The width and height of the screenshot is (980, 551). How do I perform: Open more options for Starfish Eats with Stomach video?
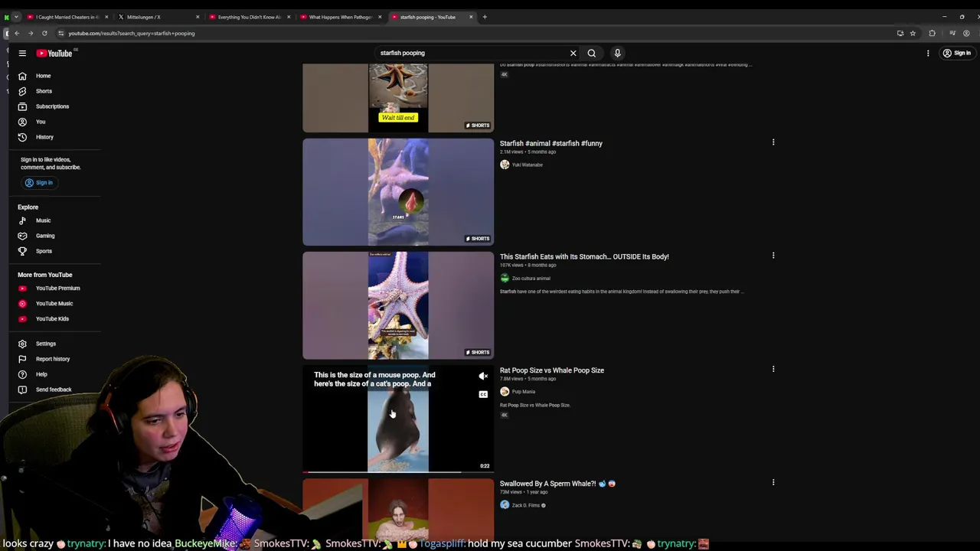[773, 256]
